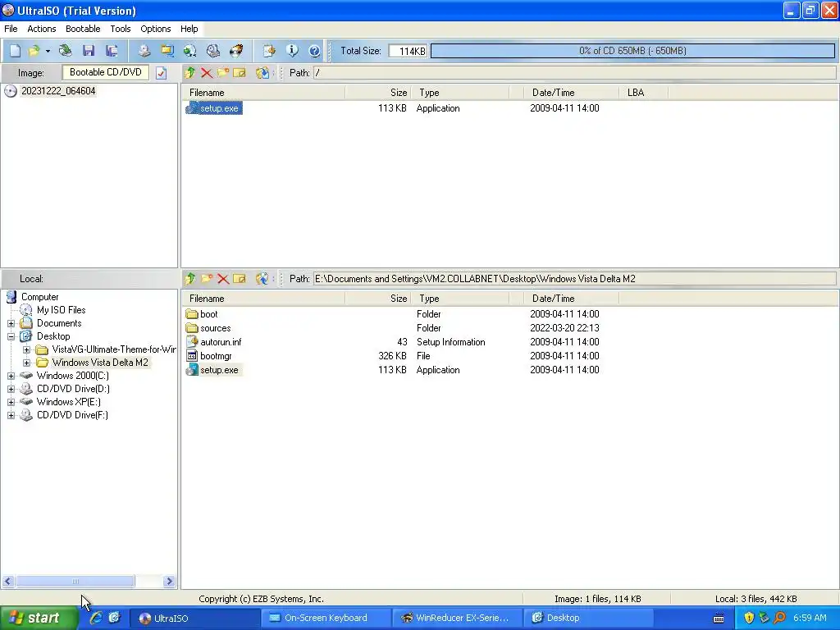Image resolution: width=840 pixels, height=630 pixels.
Task: Click the local Path field showing Windows Vista Delta M2
Action: click(x=574, y=279)
